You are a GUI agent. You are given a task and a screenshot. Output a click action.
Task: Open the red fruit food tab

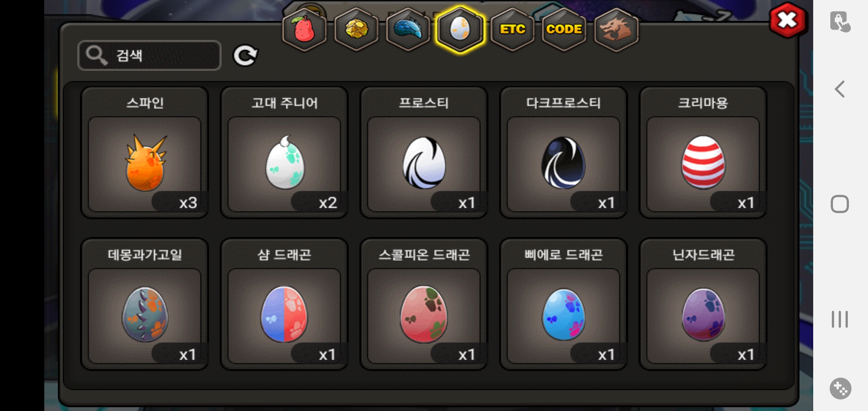[304, 29]
